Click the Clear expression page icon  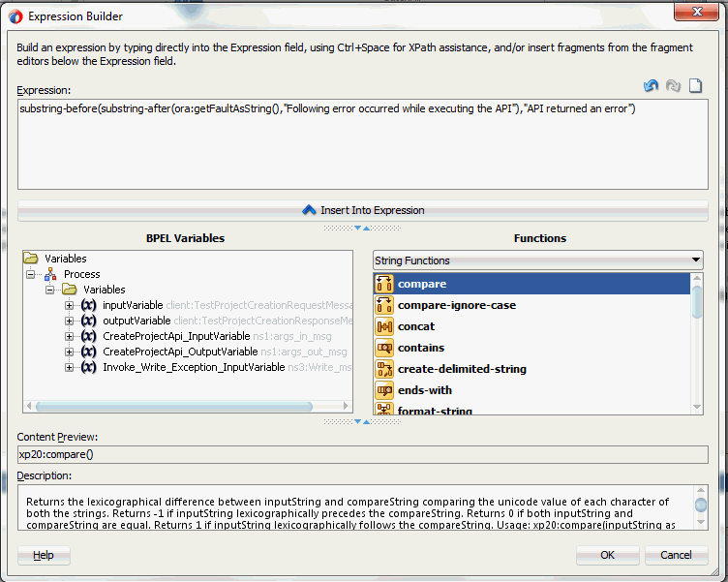[695, 85]
